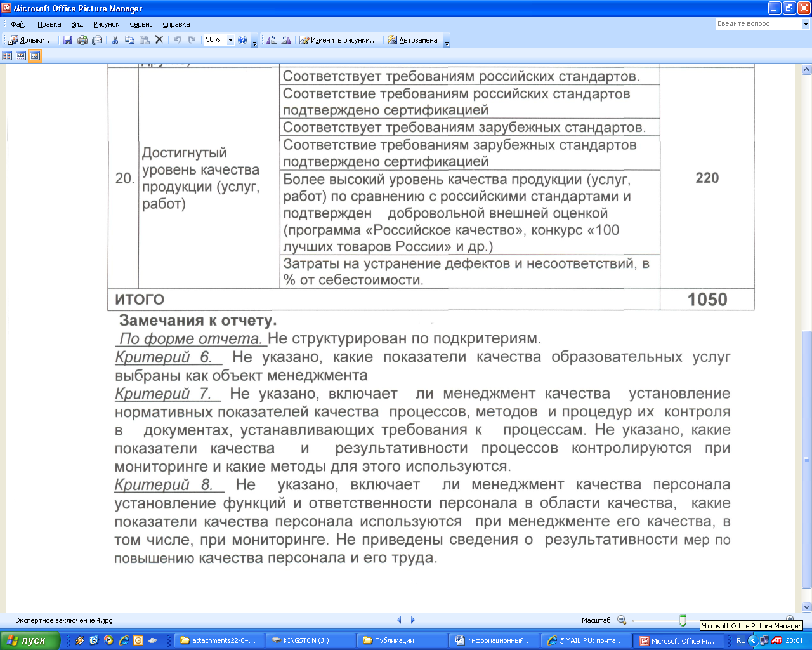Click the zoom out magnifier icon
This screenshot has width=812, height=650.
622,620
